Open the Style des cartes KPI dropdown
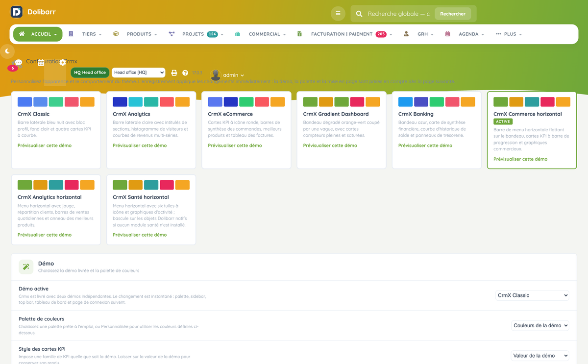This screenshot has height=364, width=588. tap(540, 356)
